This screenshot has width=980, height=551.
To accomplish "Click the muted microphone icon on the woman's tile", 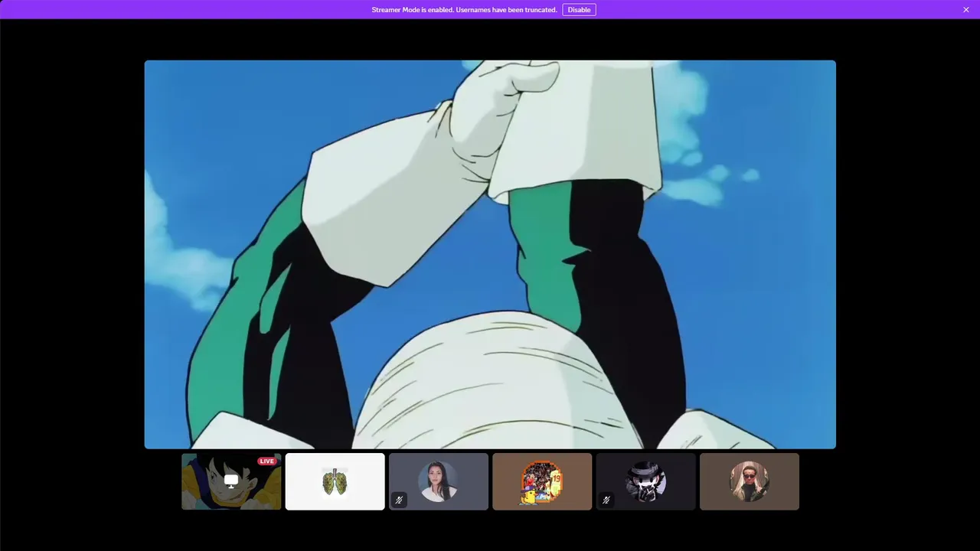I will [399, 500].
